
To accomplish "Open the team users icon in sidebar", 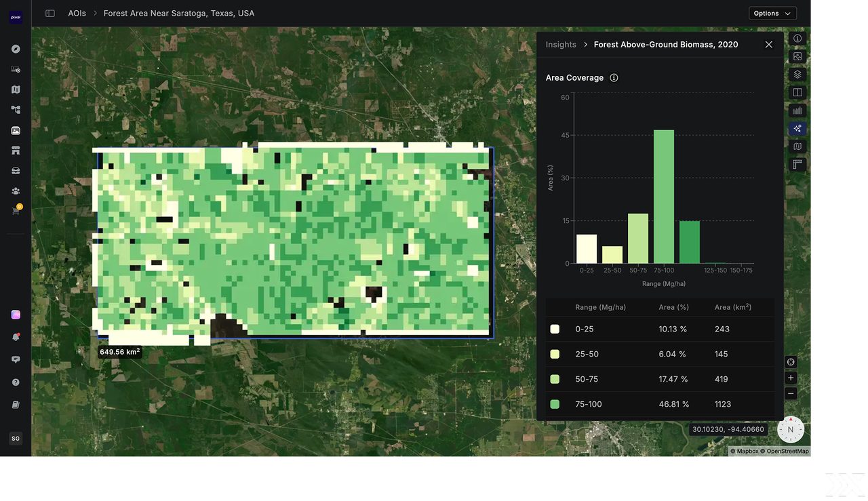I will [16, 191].
